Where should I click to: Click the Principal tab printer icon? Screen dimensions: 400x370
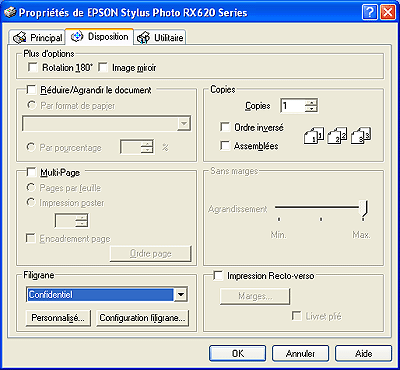coord(19,38)
